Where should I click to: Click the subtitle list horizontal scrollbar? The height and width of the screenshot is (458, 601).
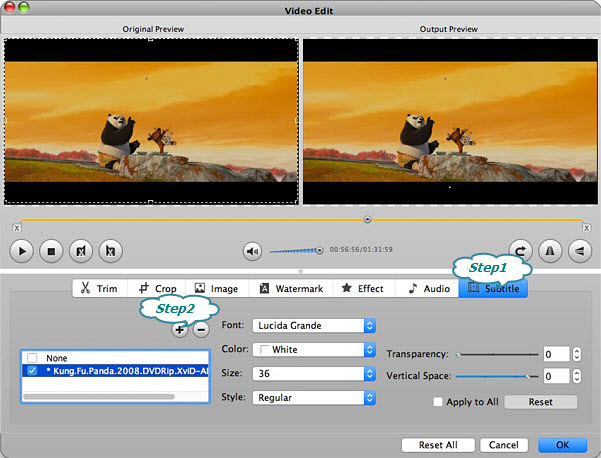pos(99,397)
